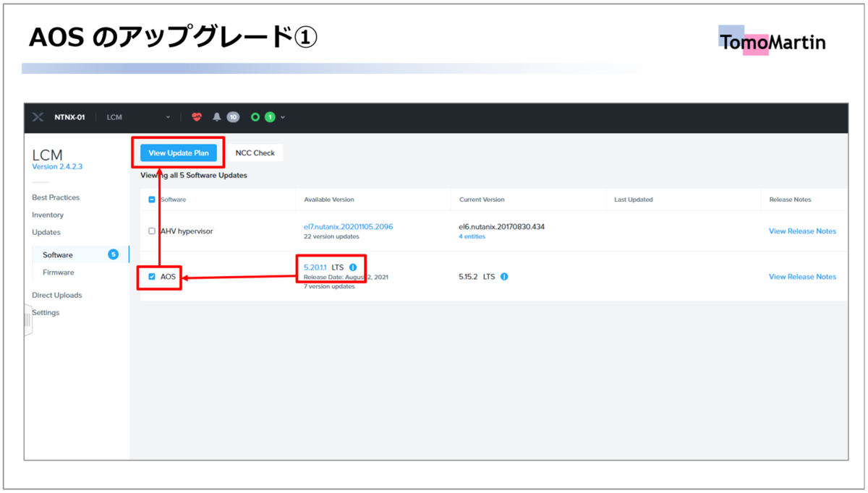This screenshot has width=868, height=493.
Task: Toggle the select-all Software header checkbox
Action: tap(152, 200)
